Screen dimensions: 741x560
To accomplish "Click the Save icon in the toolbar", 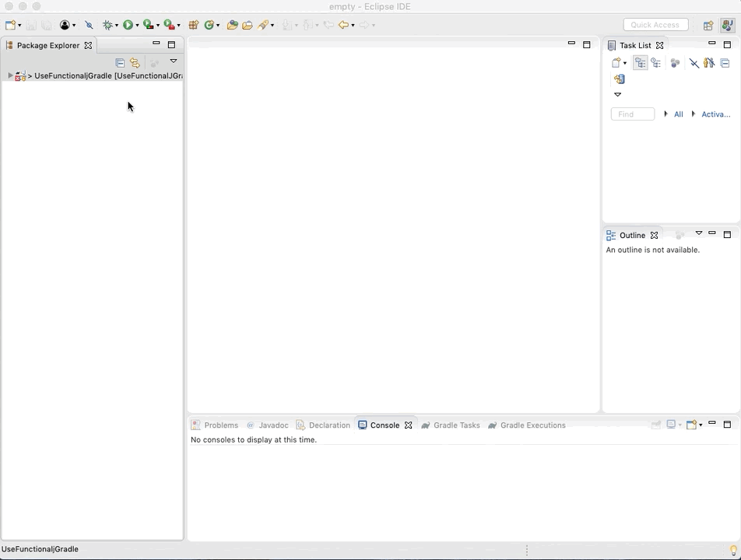I will tap(31, 25).
